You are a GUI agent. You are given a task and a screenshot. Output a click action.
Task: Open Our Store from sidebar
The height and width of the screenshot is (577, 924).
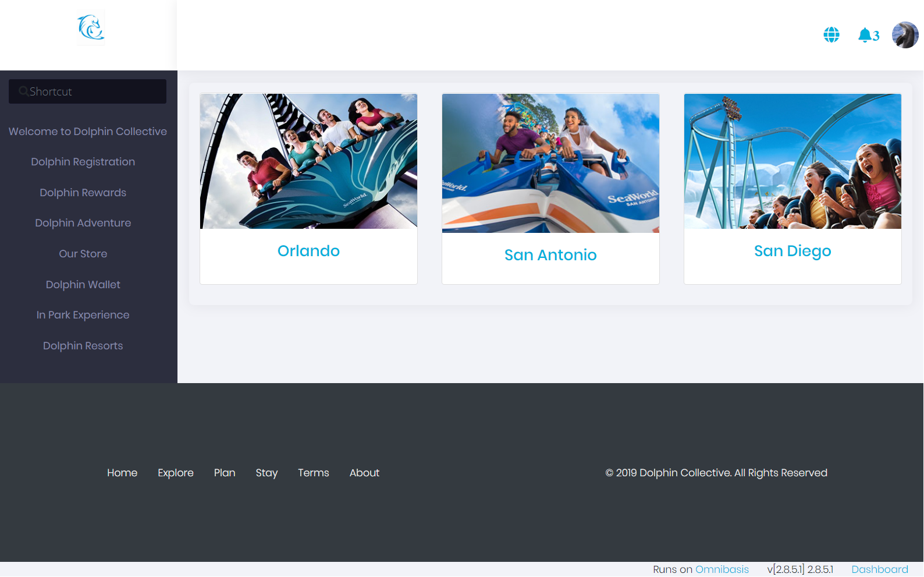[x=83, y=254]
